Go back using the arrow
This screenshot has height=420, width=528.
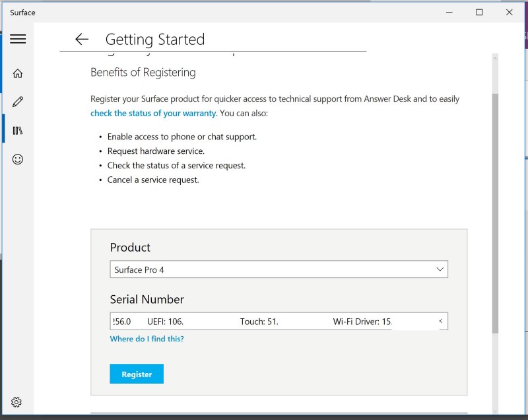(82, 40)
